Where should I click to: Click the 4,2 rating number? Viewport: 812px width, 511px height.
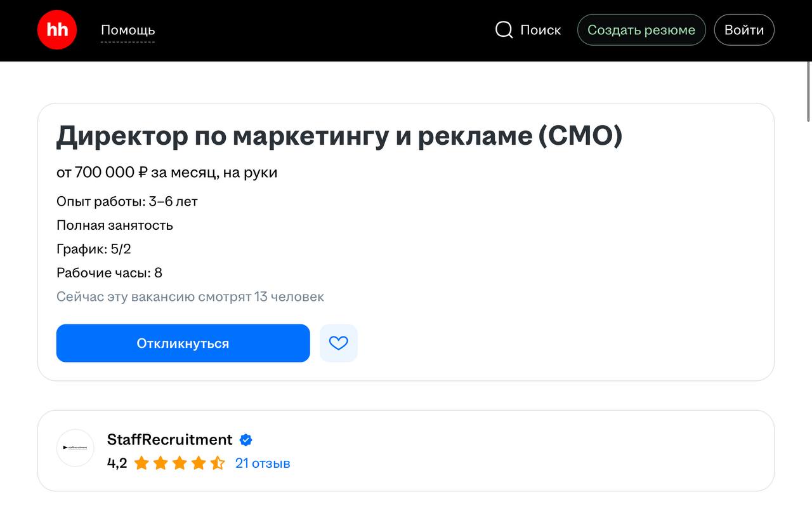(117, 463)
